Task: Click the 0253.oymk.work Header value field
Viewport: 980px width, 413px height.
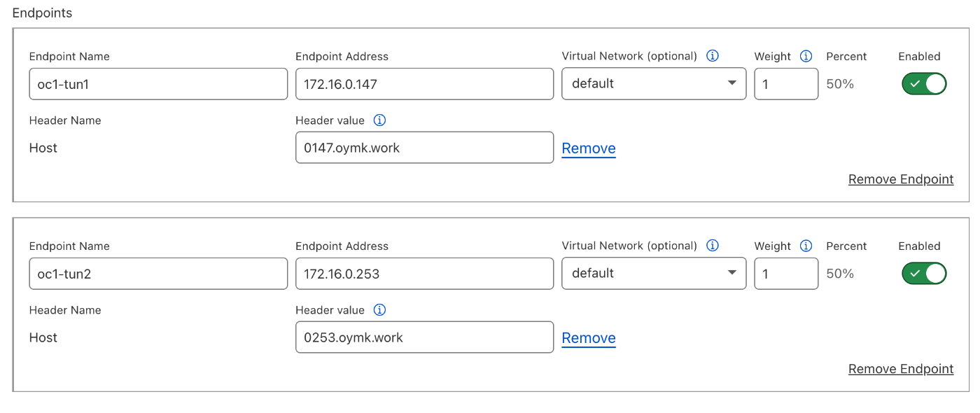Action: [424, 337]
